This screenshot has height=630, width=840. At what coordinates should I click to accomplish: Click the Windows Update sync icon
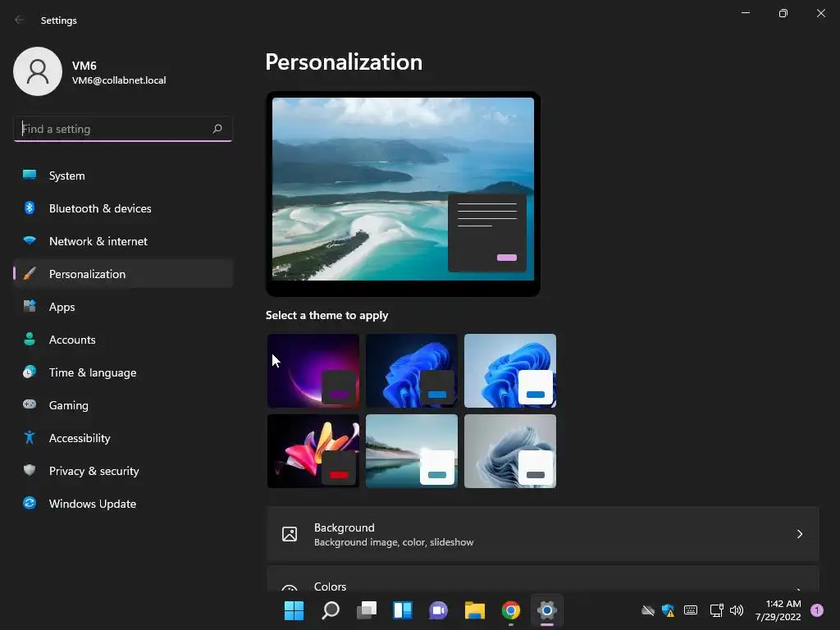30,503
